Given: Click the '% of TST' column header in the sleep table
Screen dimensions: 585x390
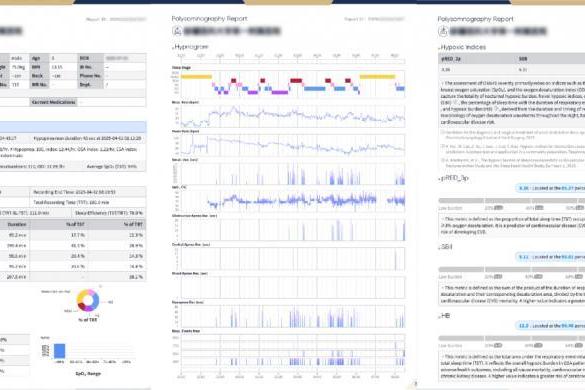Looking at the screenshot, I should pyautogui.click(x=76, y=224).
